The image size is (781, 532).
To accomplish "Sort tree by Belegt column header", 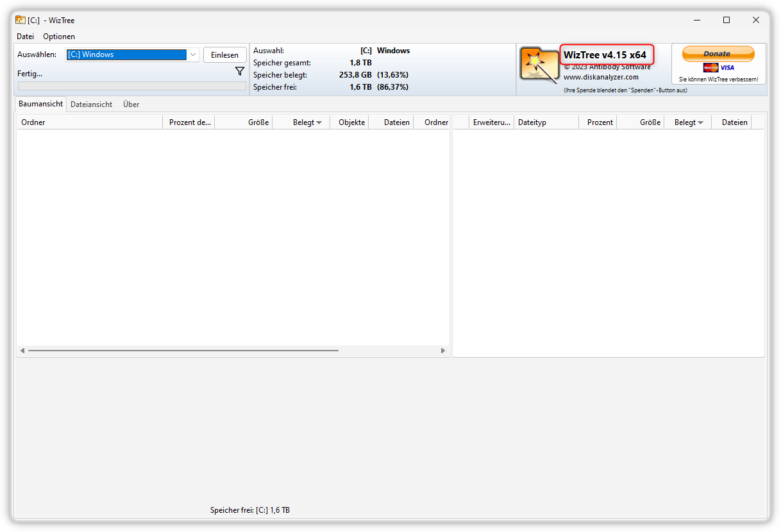I will [x=301, y=122].
